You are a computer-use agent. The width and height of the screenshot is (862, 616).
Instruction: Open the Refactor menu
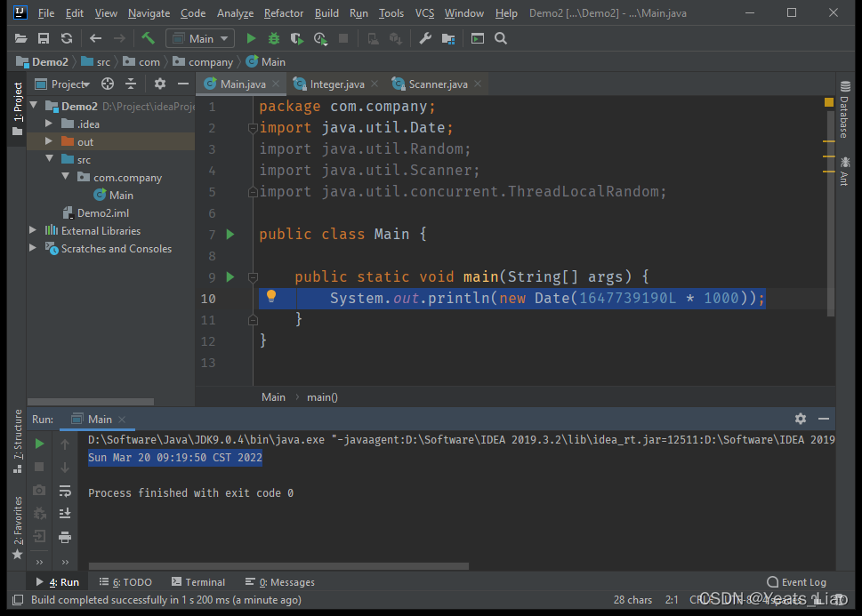(x=284, y=13)
